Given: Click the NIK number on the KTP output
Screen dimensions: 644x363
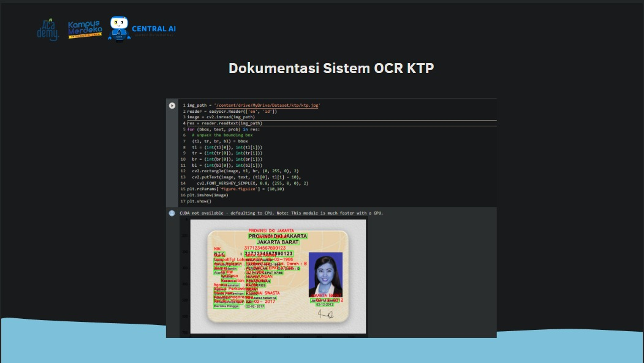Looking at the screenshot, I should [268, 253].
